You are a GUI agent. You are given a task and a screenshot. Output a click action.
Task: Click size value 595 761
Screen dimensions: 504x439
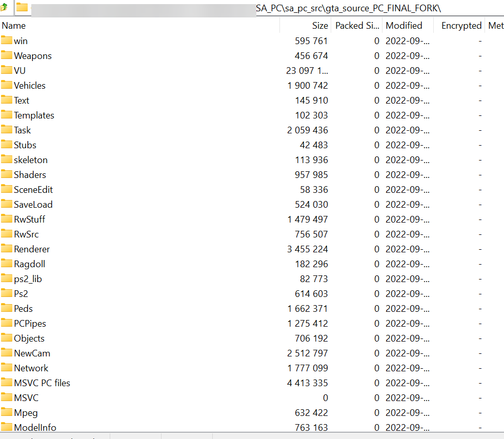click(x=311, y=41)
